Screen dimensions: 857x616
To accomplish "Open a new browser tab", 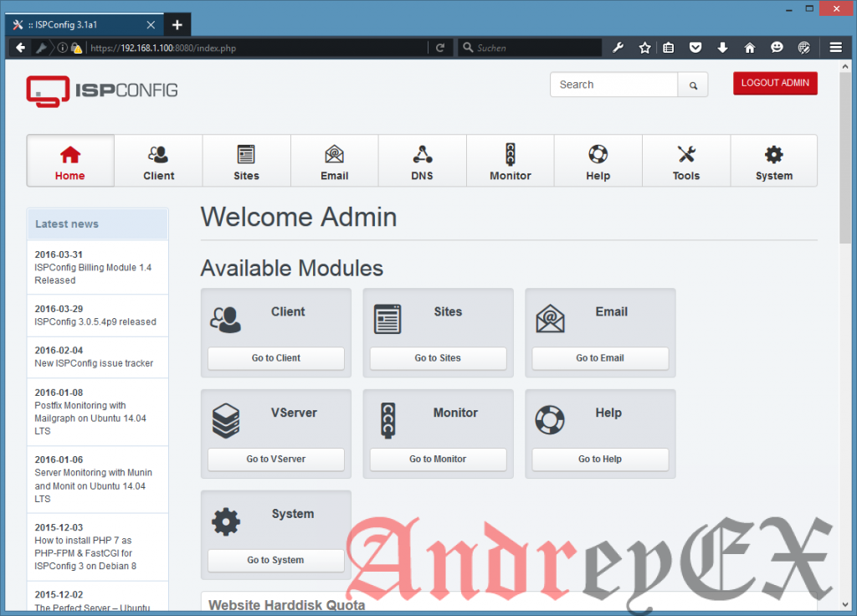I will point(177,25).
